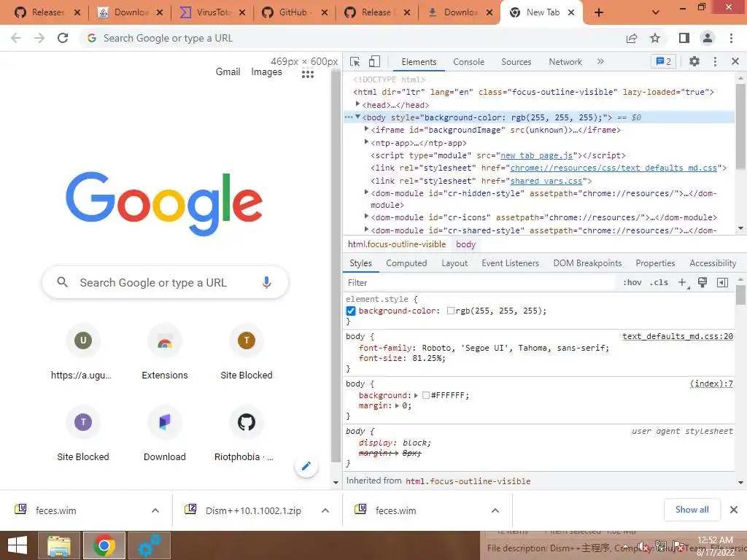
Task: Open the text_defaults_md.css href link
Action: click(614, 168)
